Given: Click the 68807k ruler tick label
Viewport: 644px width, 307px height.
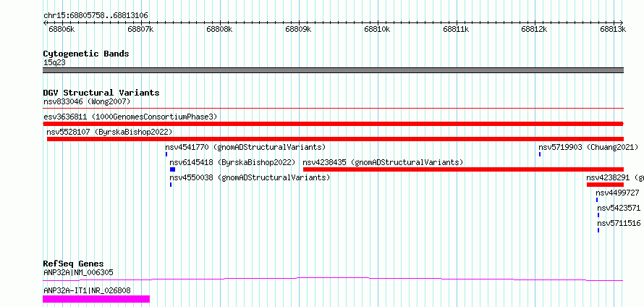Looking at the screenshot, I should (x=140, y=29).
